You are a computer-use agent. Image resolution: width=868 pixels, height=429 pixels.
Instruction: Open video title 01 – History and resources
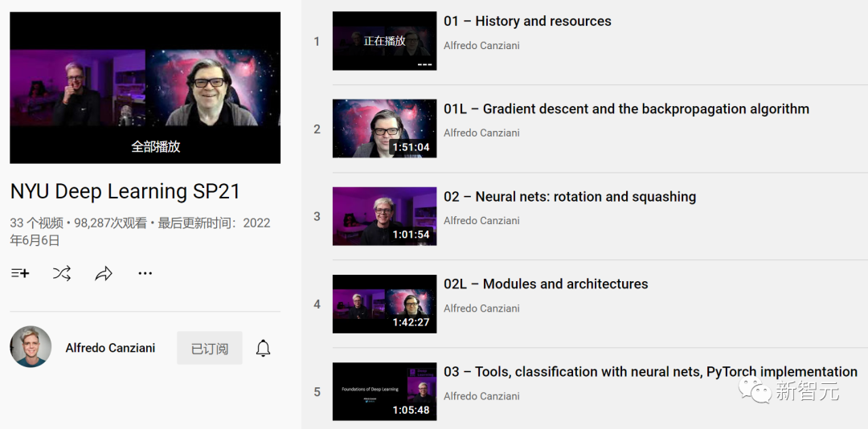tap(527, 21)
